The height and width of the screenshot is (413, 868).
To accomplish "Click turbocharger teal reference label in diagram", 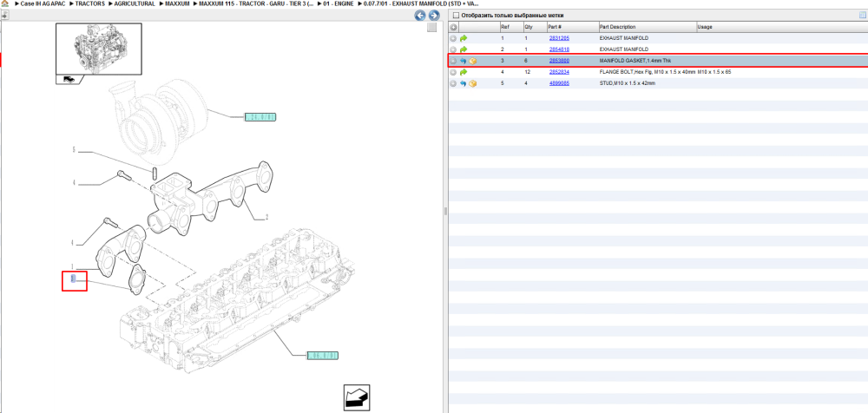I will 260,117.
